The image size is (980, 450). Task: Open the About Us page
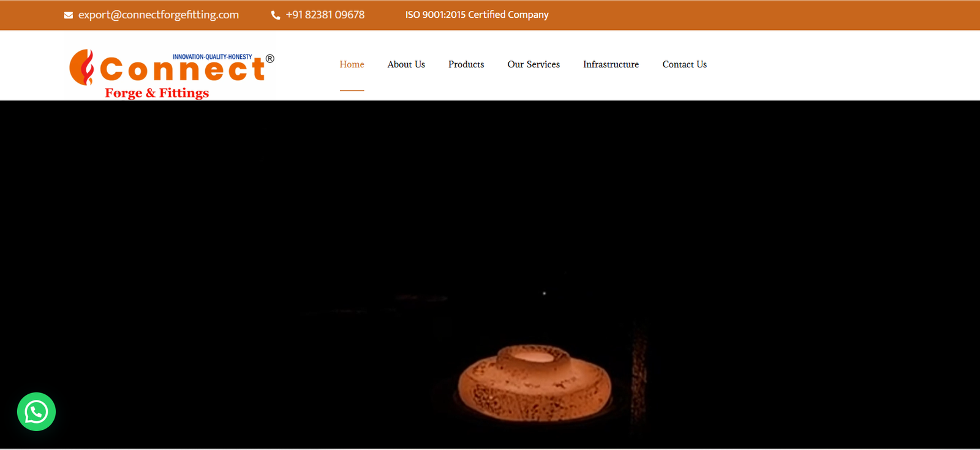(x=406, y=64)
